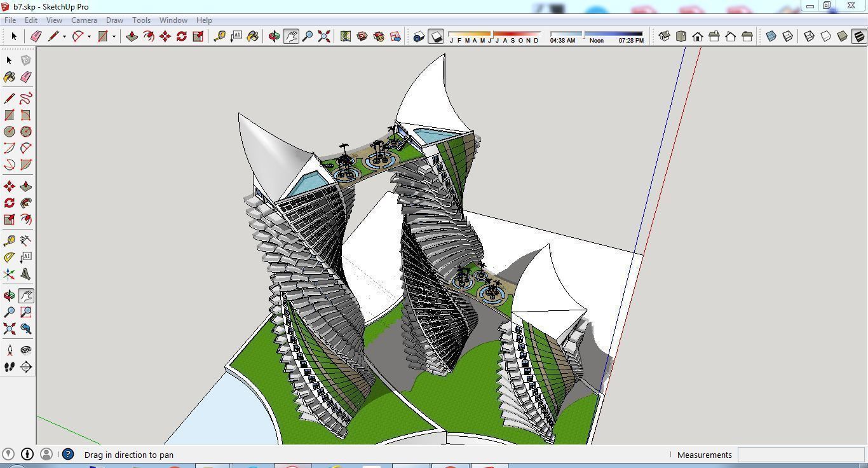Switch to the Right view icon
Viewport: 868px width, 468px height.
point(714,37)
